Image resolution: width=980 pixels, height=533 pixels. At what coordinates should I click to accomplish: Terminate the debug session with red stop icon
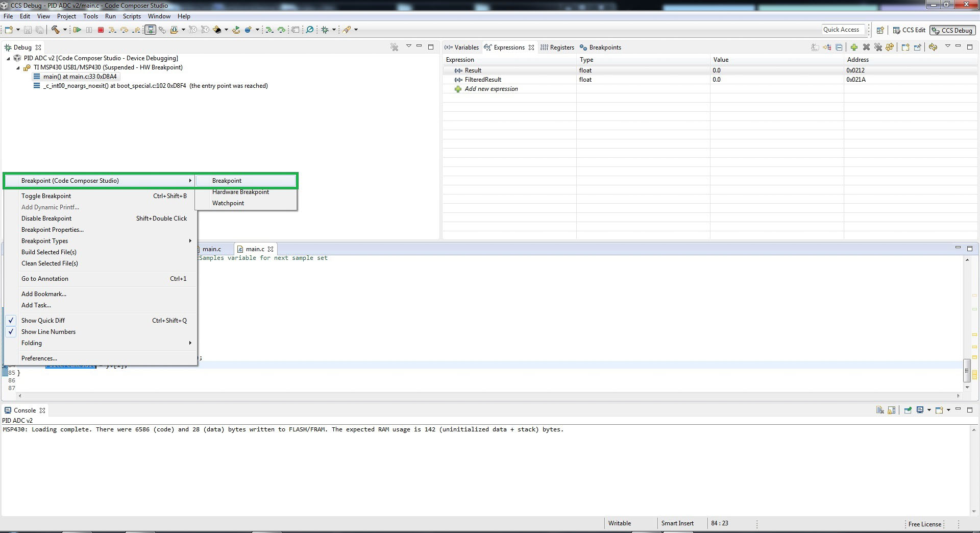[x=101, y=30]
